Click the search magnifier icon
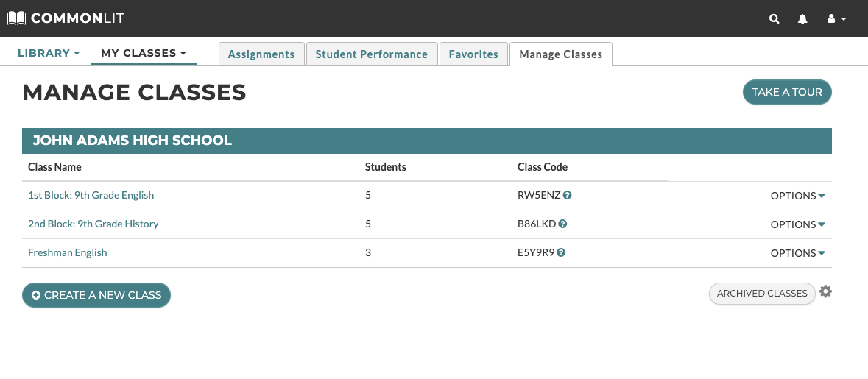The image size is (868, 379). 775,19
